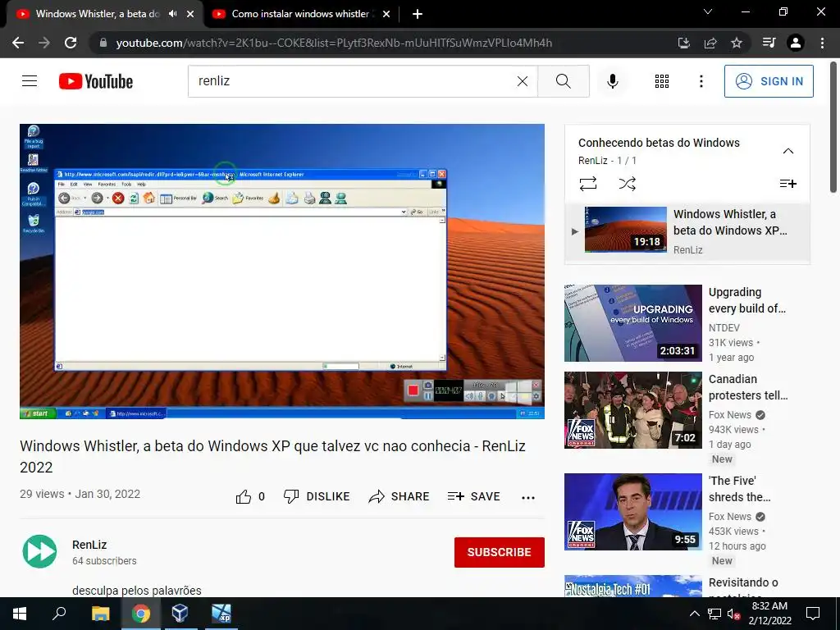The image size is (840, 630).
Task: Open Upgrading every build of Windows thumbnail
Action: tap(633, 323)
